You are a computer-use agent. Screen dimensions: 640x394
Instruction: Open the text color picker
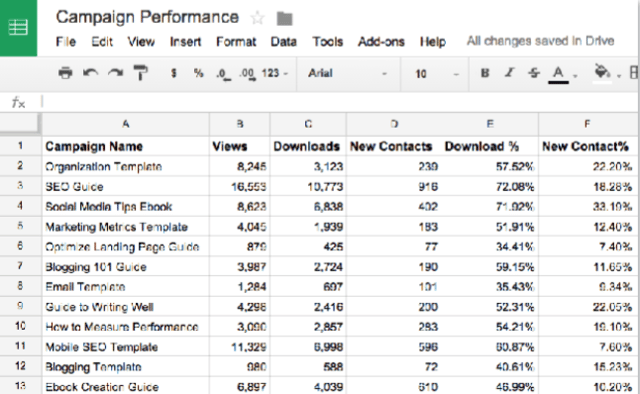(558, 74)
